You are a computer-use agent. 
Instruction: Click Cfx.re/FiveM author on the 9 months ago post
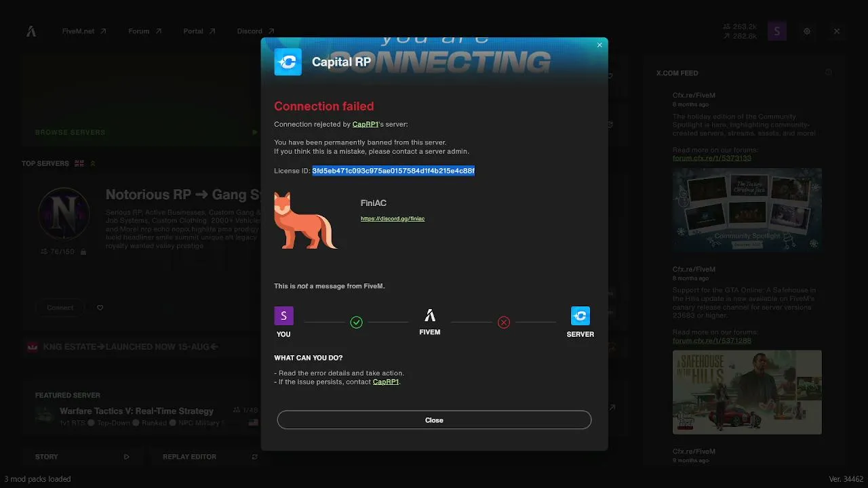click(694, 451)
